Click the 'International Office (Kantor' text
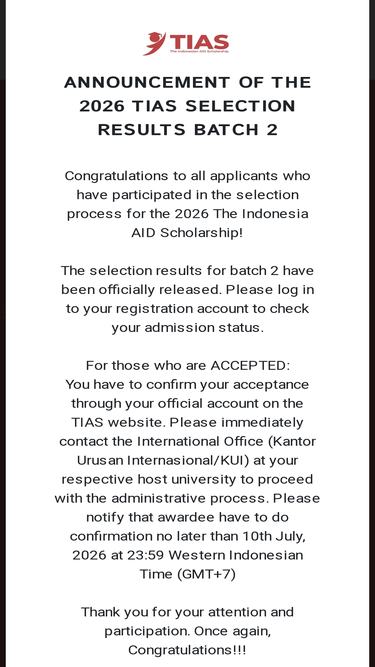The image size is (375, 667). tap(226, 442)
